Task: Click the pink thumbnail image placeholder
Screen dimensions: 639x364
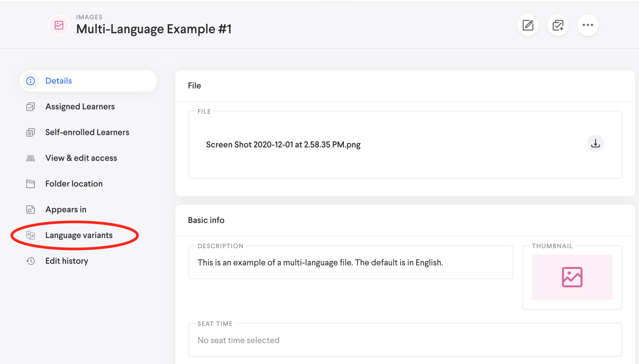Action: (x=572, y=277)
